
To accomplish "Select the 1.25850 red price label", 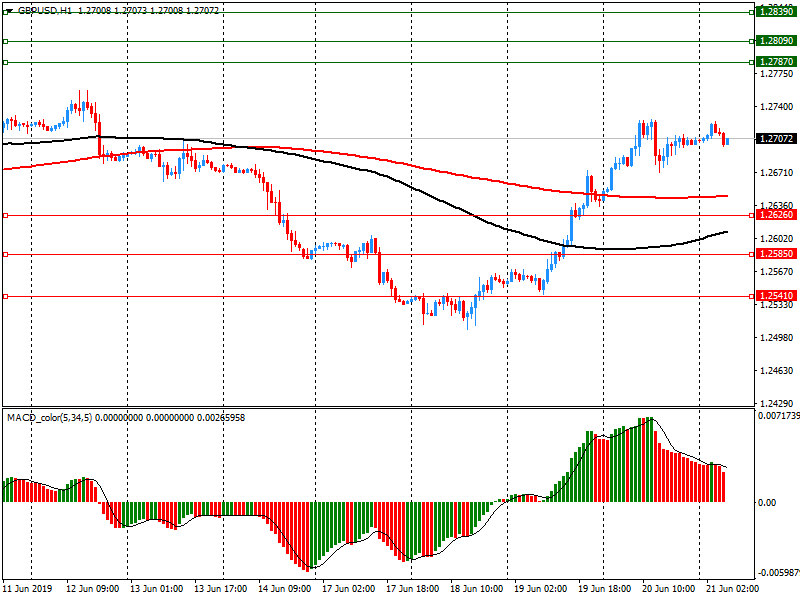I will tap(776, 254).
